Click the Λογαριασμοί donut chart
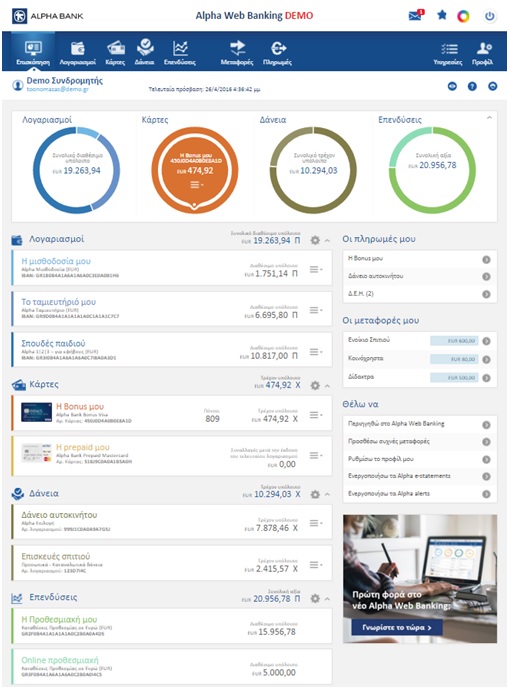This screenshot has width=509, height=689. point(76,170)
